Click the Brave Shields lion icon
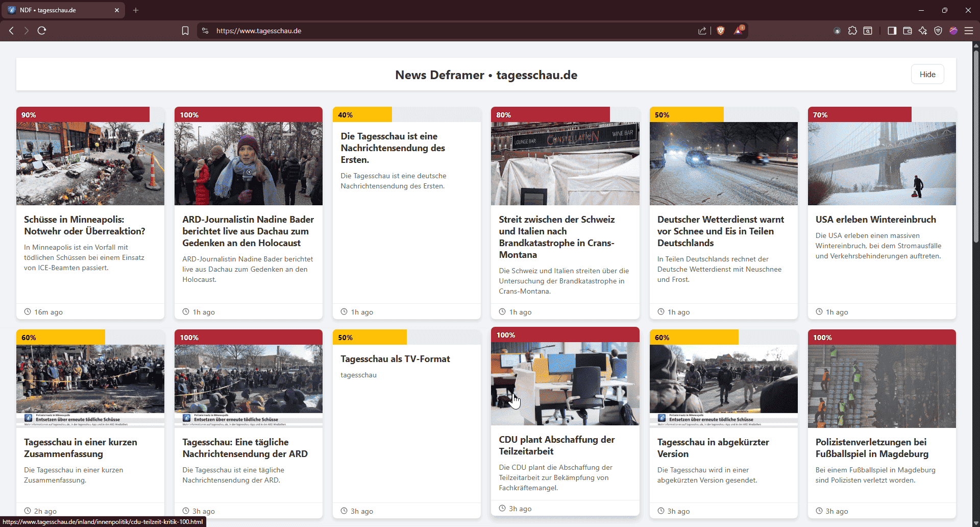 point(721,31)
